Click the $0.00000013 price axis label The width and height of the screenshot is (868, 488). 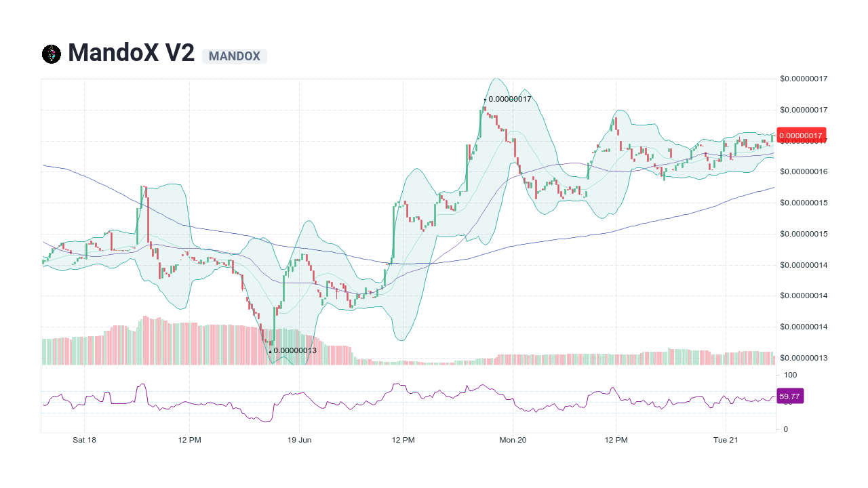pos(804,357)
